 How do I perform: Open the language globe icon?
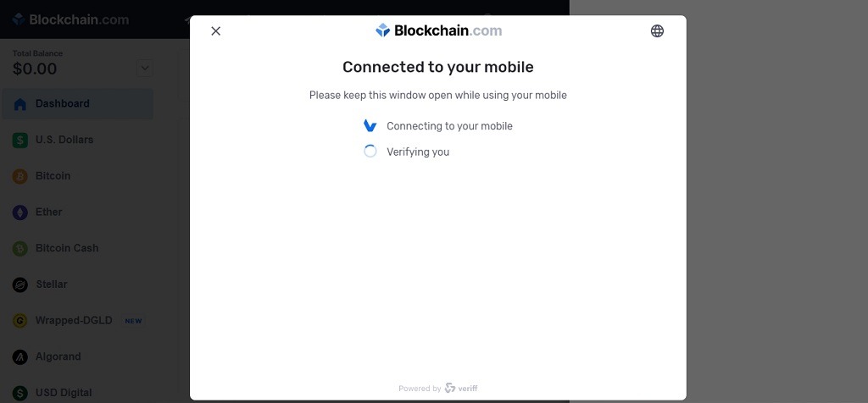click(657, 31)
